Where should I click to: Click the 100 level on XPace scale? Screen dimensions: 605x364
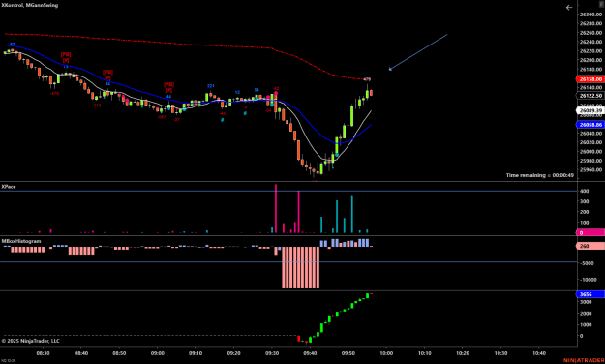click(x=584, y=223)
